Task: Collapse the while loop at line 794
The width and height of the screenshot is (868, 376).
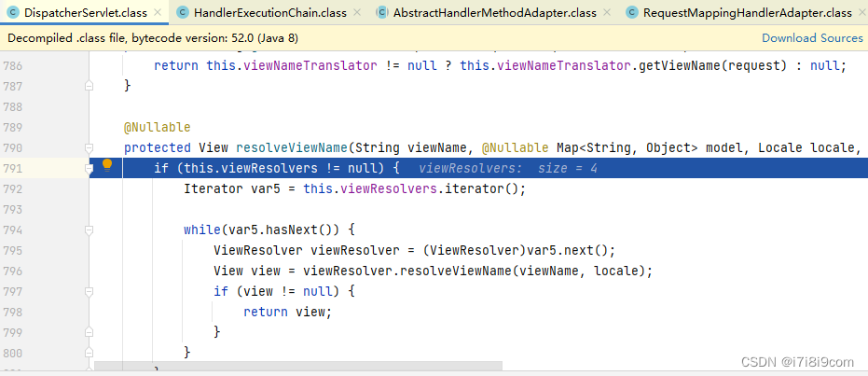Action: coord(89,230)
